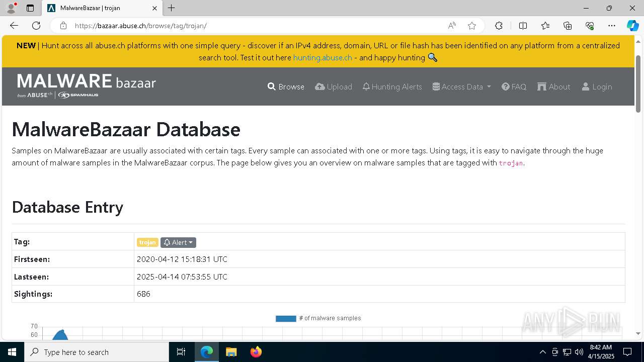Screen dimensions: 644x362
Task: Select the Sightings value 686
Action: (143, 294)
